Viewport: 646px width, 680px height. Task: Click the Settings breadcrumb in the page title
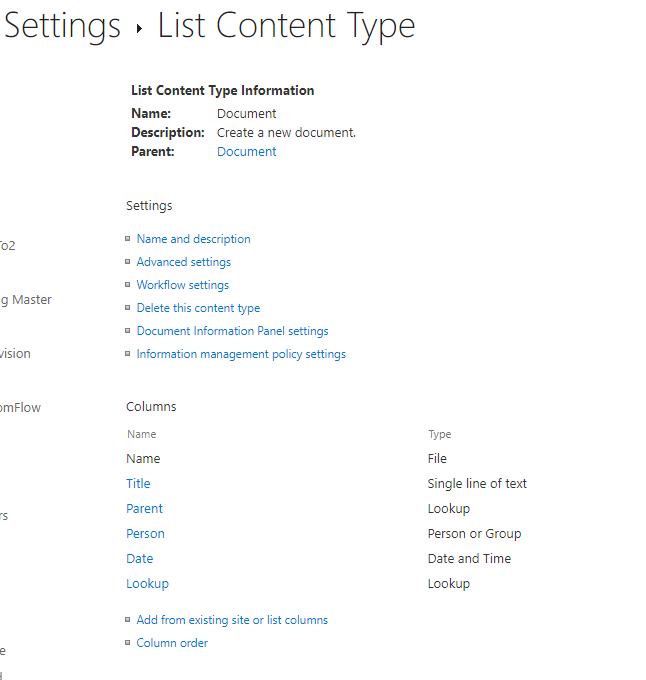(62, 26)
